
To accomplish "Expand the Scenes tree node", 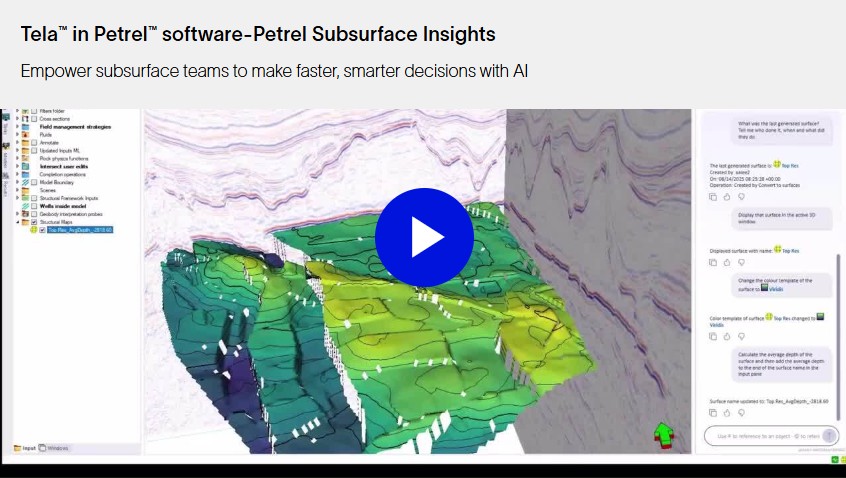I will pyautogui.click(x=17, y=190).
